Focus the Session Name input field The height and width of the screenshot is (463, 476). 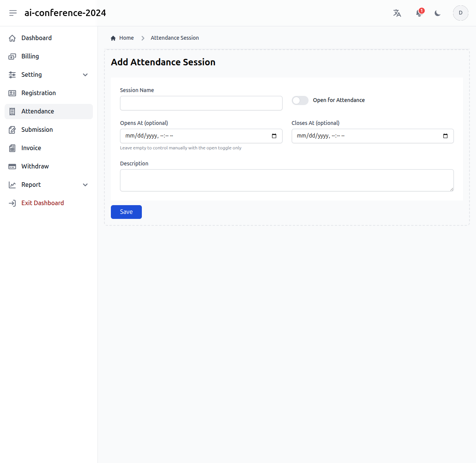coord(201,103)
